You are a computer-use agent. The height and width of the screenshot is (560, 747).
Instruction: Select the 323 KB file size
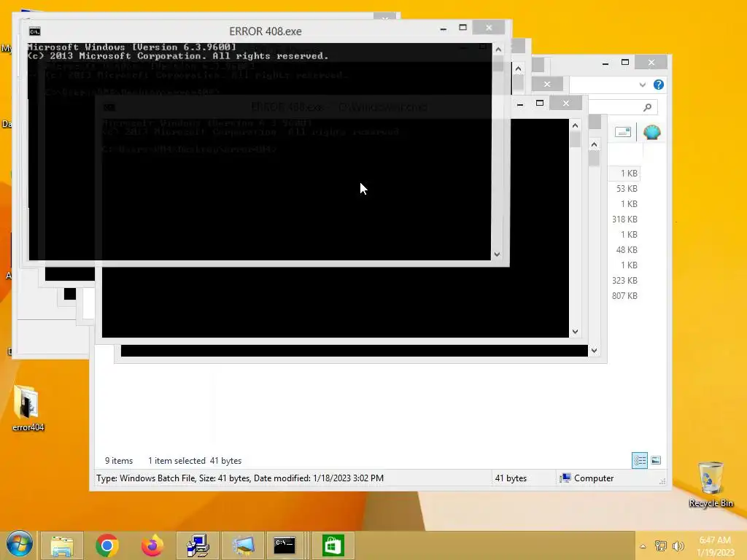click(x=624, y=281)
